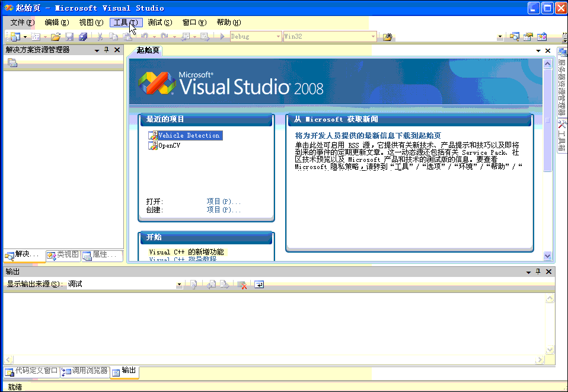Screen dimensions: 568x392
Task: Click the Add New Item toolbar icon
Action: click(x=35, y=37)
